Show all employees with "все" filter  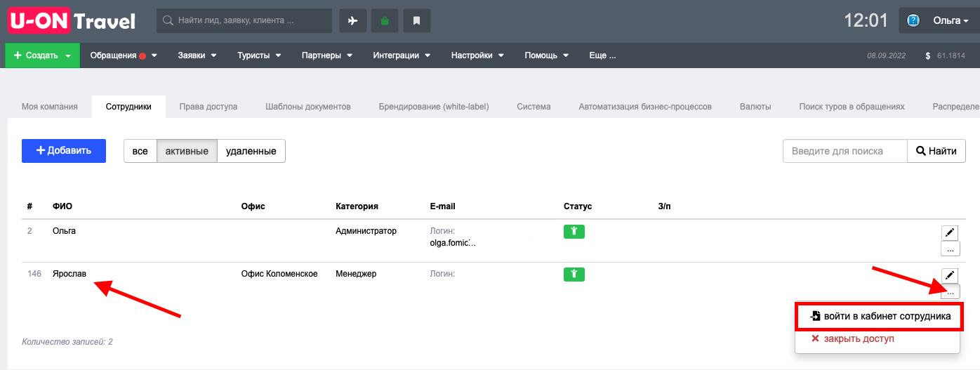point(140,151)
